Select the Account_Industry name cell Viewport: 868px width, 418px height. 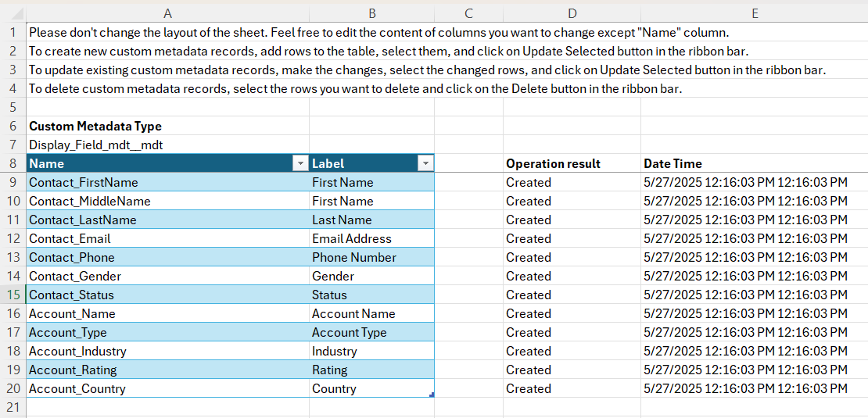pyautogui.click(x=77, y=351)
